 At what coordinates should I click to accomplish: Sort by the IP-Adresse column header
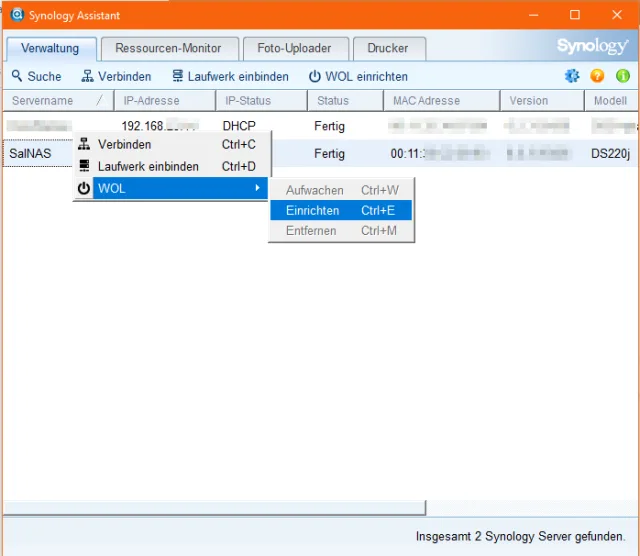tap(151, 101)
